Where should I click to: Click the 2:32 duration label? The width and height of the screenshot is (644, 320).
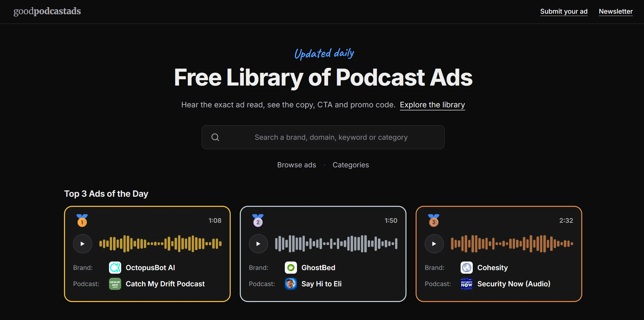pos(566,221)
